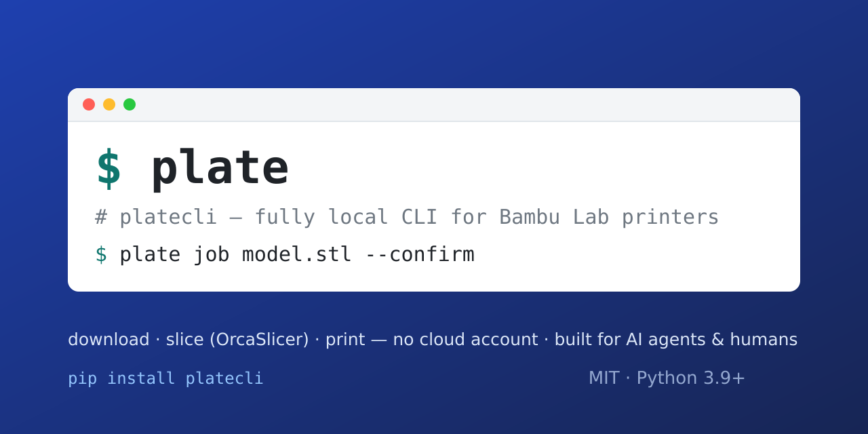This screenshot has width=868, height=434.
Task: Click 'pip install platecli' text
Action: click(165, 378)
